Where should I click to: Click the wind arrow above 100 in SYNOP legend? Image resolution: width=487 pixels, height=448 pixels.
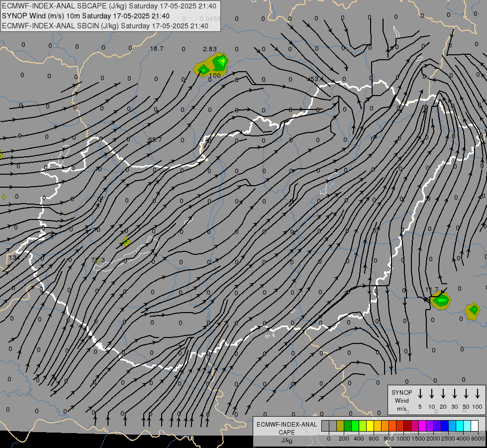click(x=478, y=394)
